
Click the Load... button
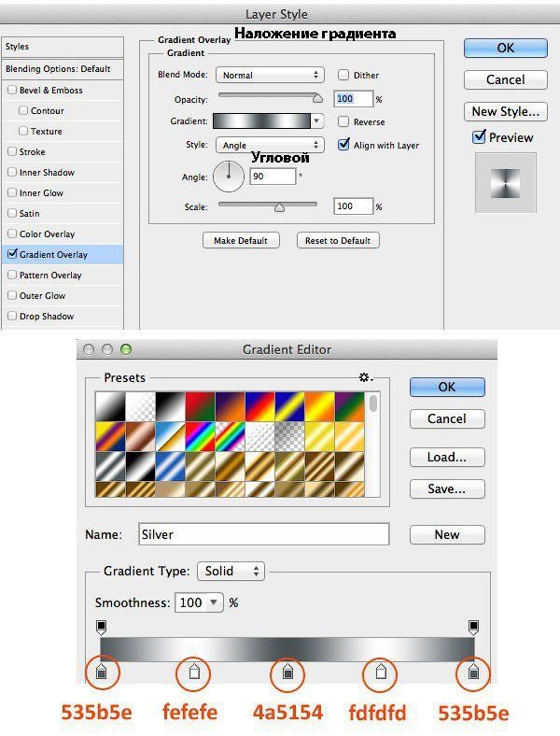[x=447, y=457]
